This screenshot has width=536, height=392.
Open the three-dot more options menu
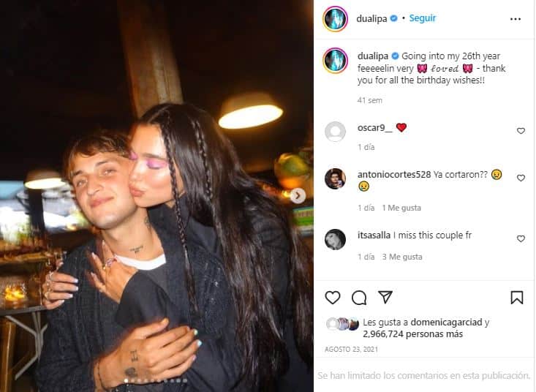[x=516, y=19]
